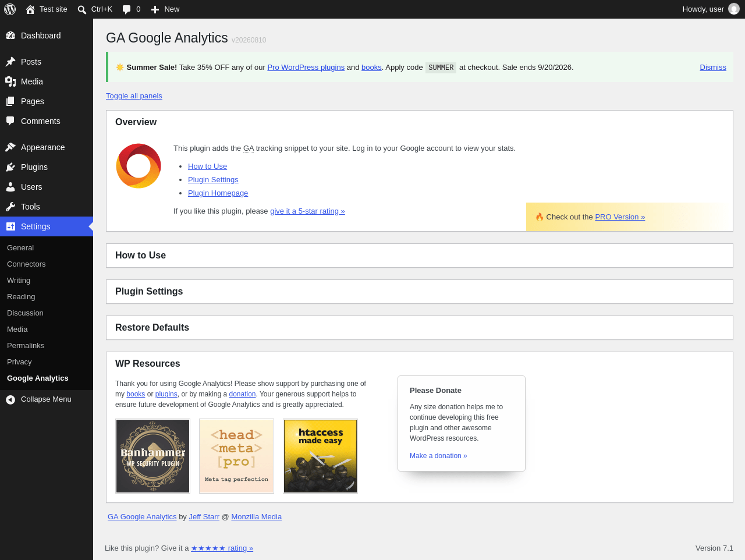Open the Ctrl+K search icon
Image resolution: width=745 pixels, height=560 pixels.
82,9
